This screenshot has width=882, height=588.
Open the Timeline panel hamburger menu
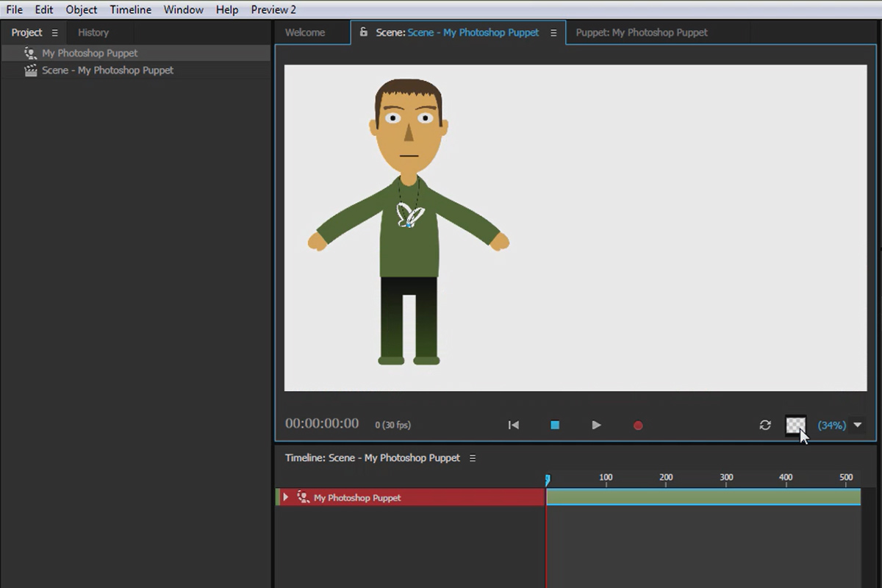[473, 458]
